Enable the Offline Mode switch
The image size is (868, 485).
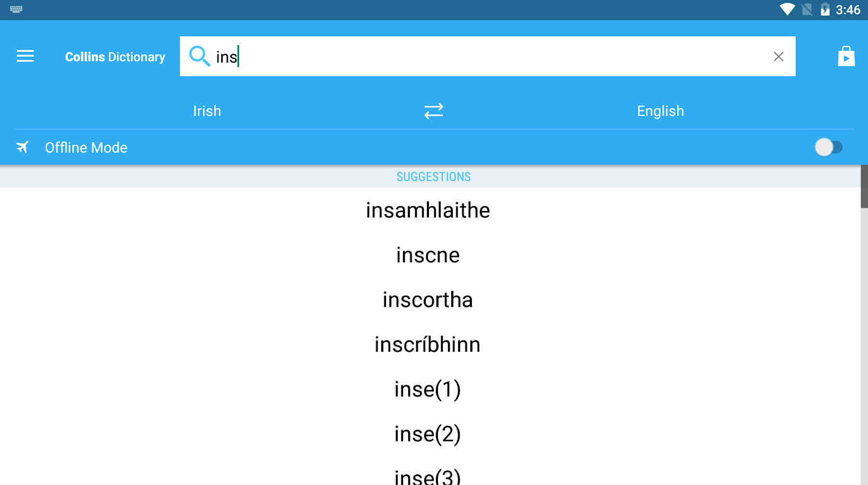[828, 147]
